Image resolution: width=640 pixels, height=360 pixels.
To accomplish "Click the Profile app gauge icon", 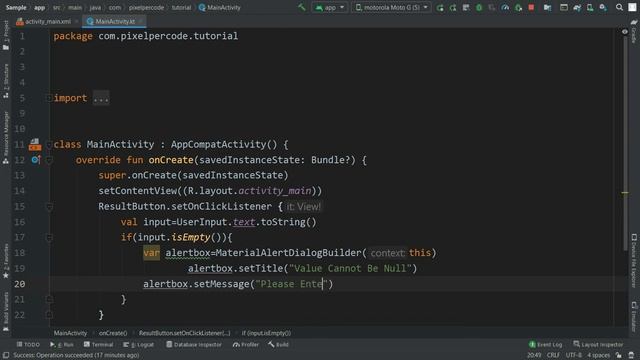I will pyautogui.click(x=505, y=7).
